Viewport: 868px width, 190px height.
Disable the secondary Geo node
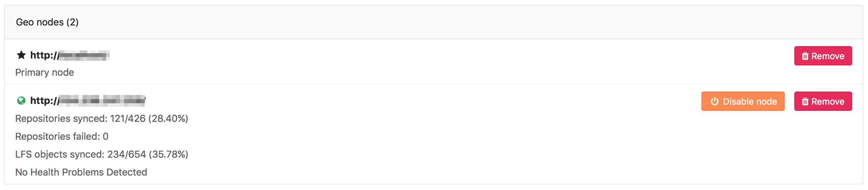click(743, 101)
